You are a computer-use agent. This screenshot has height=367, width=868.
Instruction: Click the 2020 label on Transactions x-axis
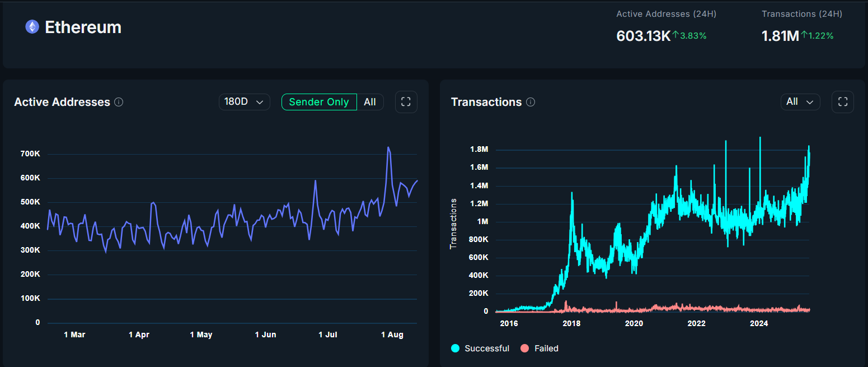[x=634, y=323]
